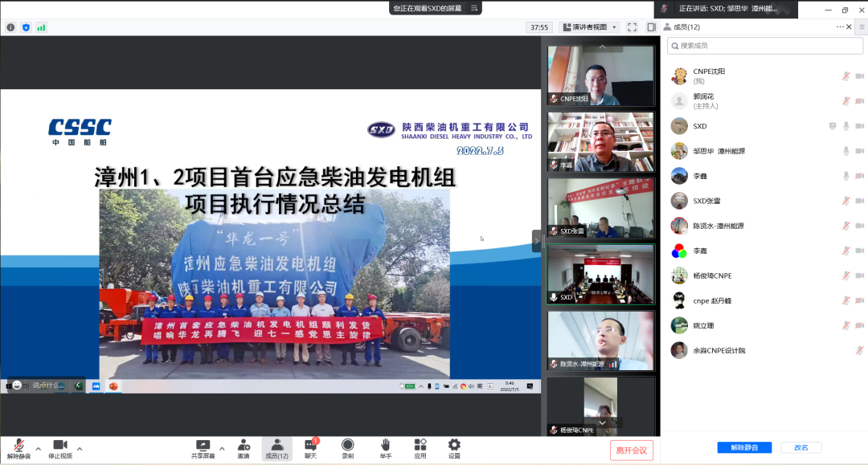Open more options in the members panel
This screenshot has width=868, height=465.
pos(840,27)
